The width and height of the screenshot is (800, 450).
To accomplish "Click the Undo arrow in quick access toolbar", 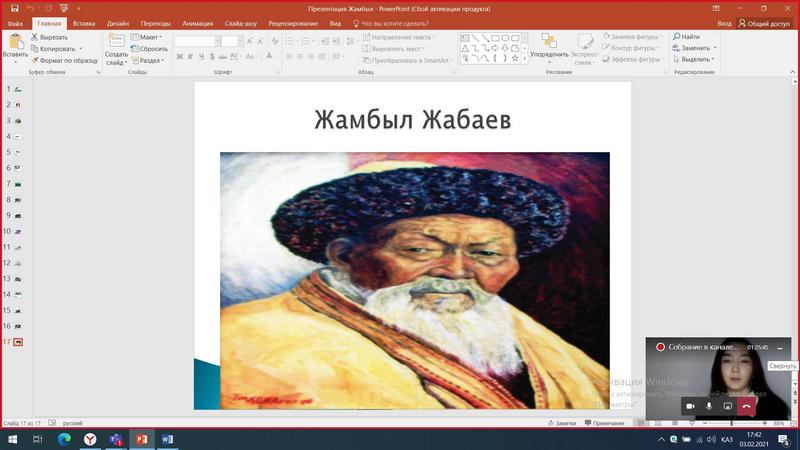I will 31,8.
